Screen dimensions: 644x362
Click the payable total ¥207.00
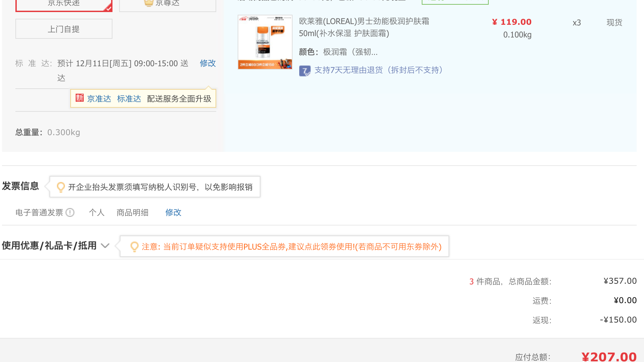pyautogui.click(x=609, y=357)
